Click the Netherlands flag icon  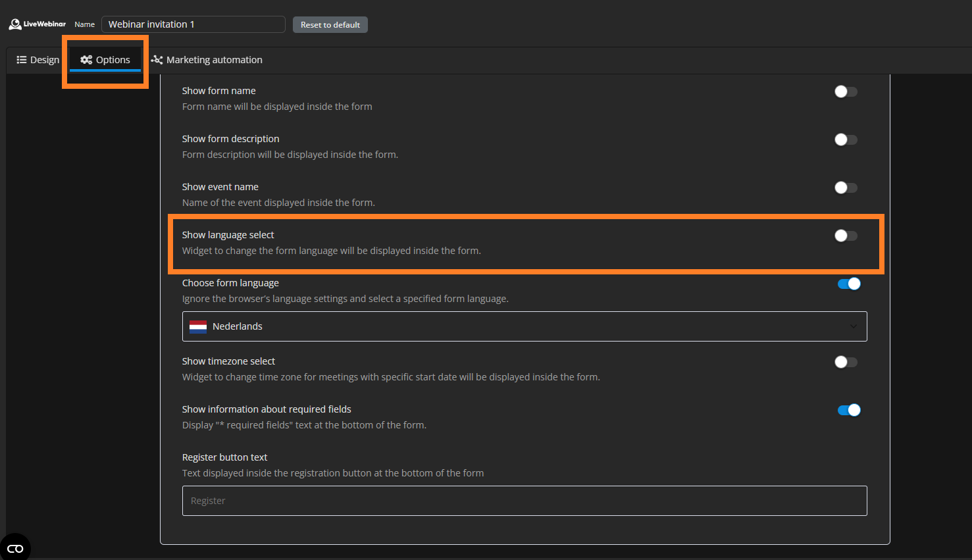point(198,327)
